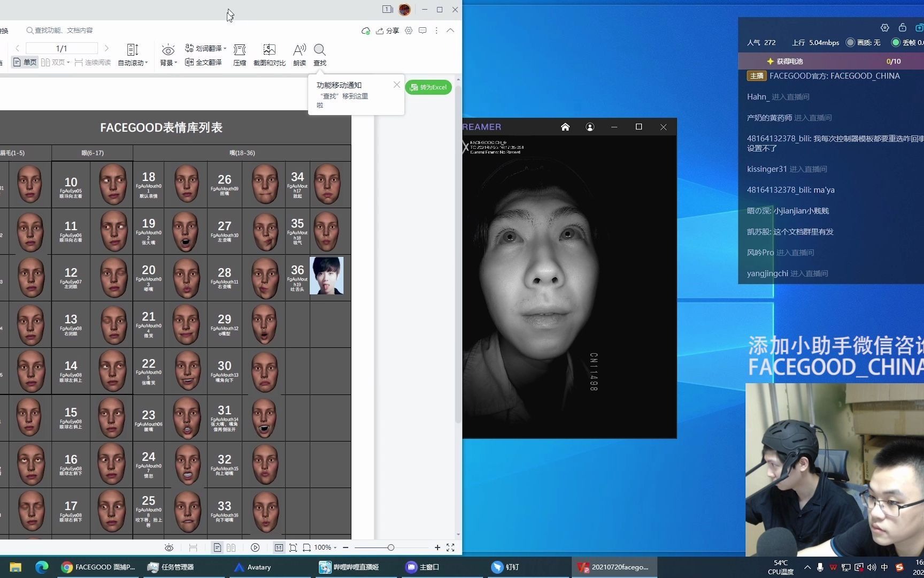The width and height of the screenshot is (924, 578).
Task: Click the 转为Excel button
Action: click(x=428, y=87)
